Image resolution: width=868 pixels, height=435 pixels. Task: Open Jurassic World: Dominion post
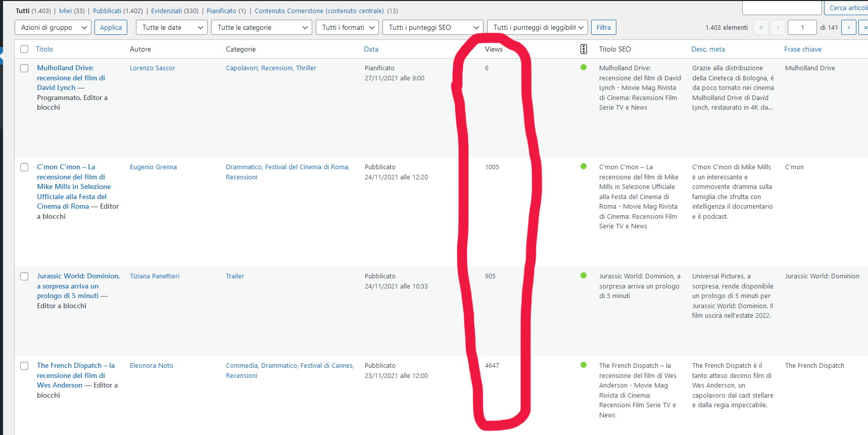(x=78, y=286)
